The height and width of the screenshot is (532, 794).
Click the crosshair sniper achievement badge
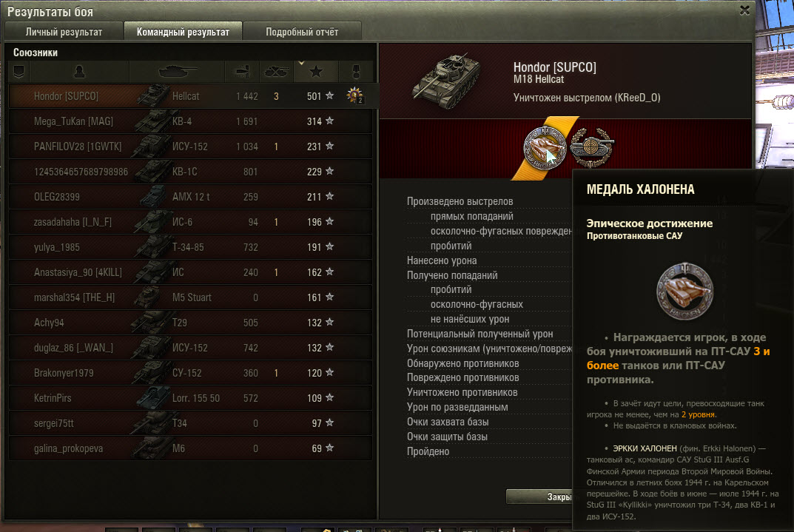pos(591,147)
